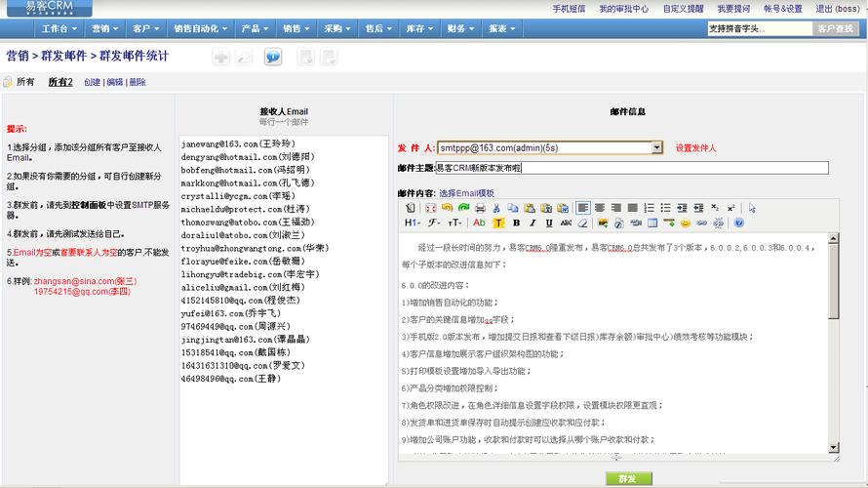Click the insert Flash icon
The width and height of the screenshot is (868, 488).
pos(619,224)
